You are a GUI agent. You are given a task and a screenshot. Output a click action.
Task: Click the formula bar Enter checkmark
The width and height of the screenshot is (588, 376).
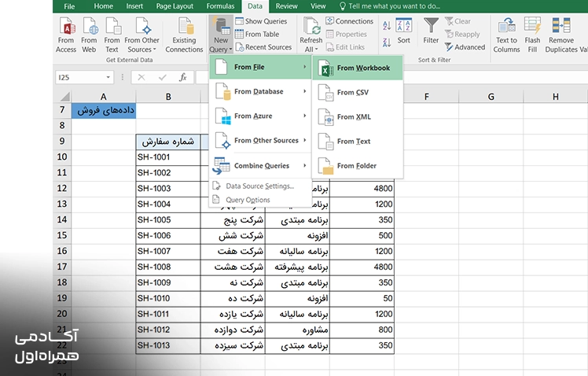[x=163, y=77]
